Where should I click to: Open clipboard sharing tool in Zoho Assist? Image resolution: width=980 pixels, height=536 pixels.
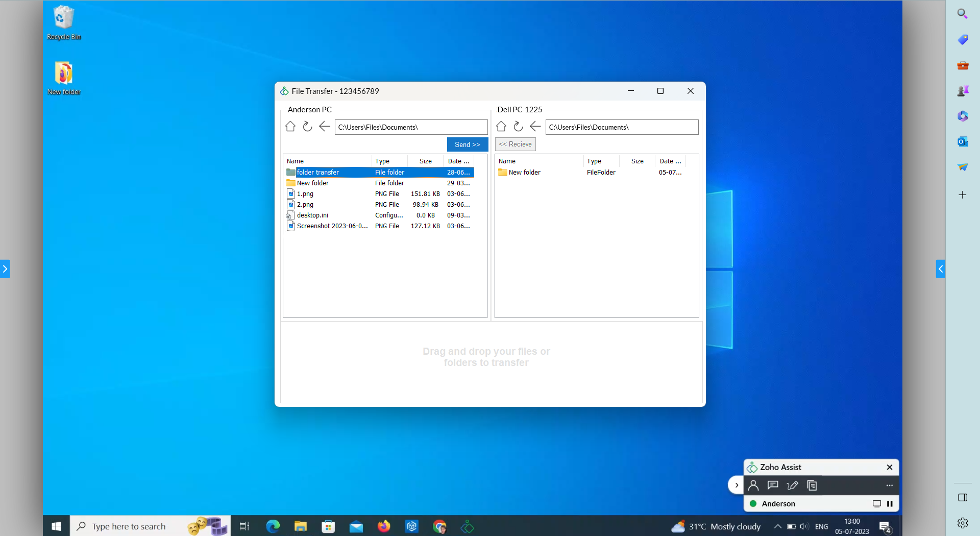tap(812, 485)
